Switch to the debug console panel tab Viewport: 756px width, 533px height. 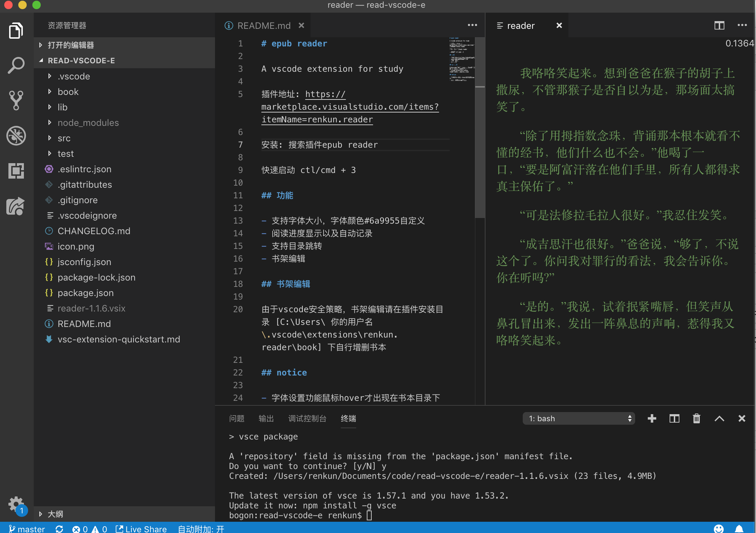coord(307,418)
